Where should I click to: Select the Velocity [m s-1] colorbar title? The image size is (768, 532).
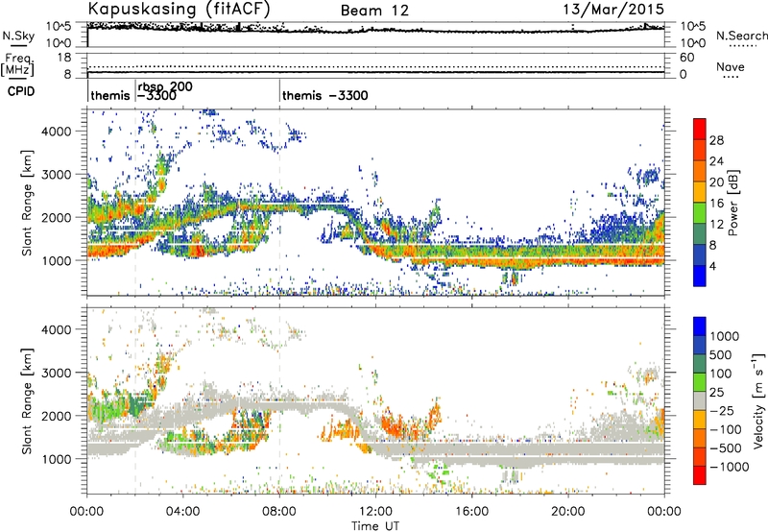(x=758, y=400)
